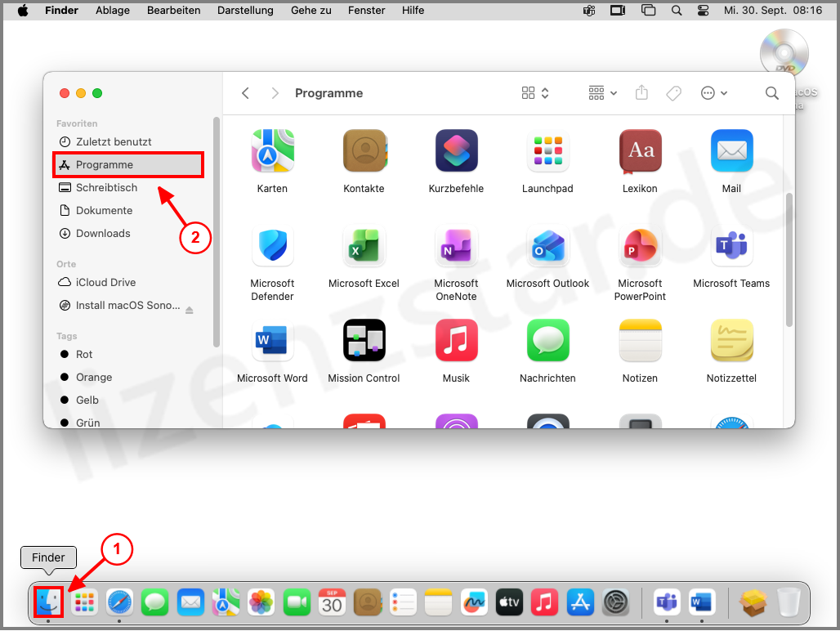Image resolution: width=840 pixels, height=631 pixels.
Task: Change icon view mode dropdown
Action: click(x=535, y=93)
